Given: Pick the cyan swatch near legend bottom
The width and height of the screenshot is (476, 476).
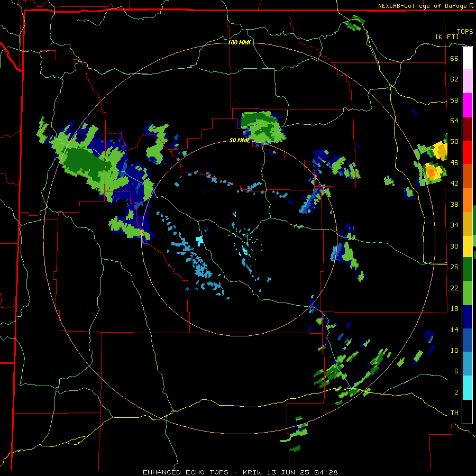Looking at the screenshot, I should point(467,388).
